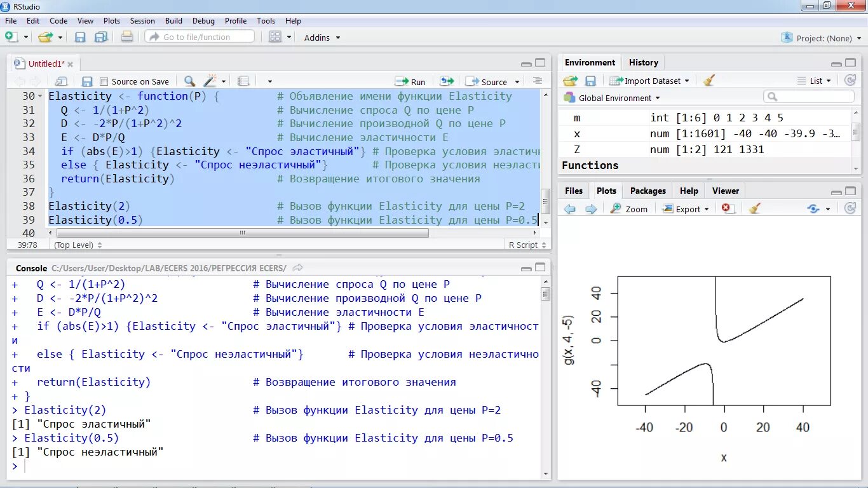
Task: Switch to the Help tab in lower pane
Action: coord(689,191)
